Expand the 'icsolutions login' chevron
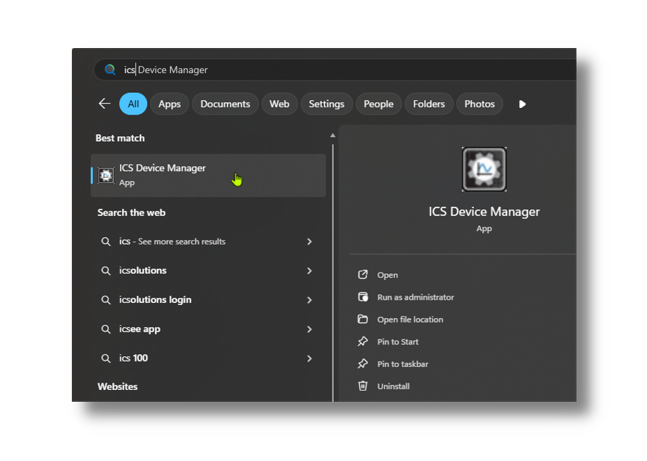Viewport: 647px width, 461px height. click(309, 300)
